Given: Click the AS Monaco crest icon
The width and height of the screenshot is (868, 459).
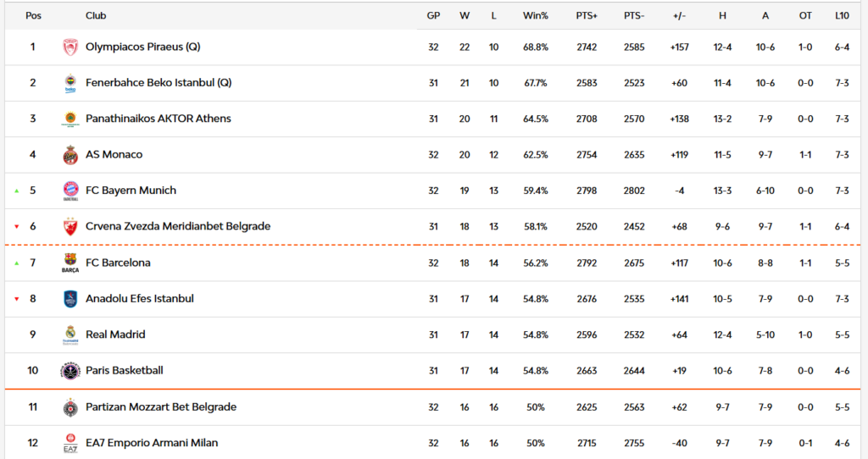Looking at the screenshot, I should pyautogui.click(x=70, y=155).
